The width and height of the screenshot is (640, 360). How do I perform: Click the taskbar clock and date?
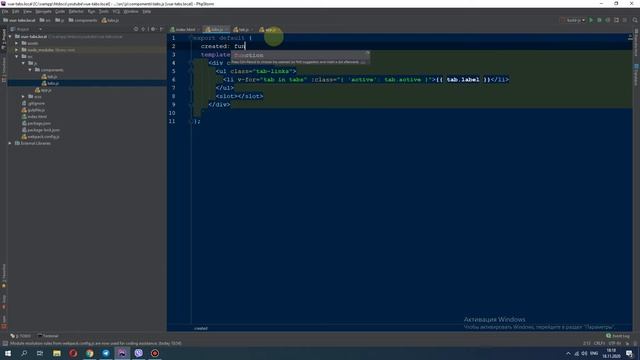tap(611, 353)
